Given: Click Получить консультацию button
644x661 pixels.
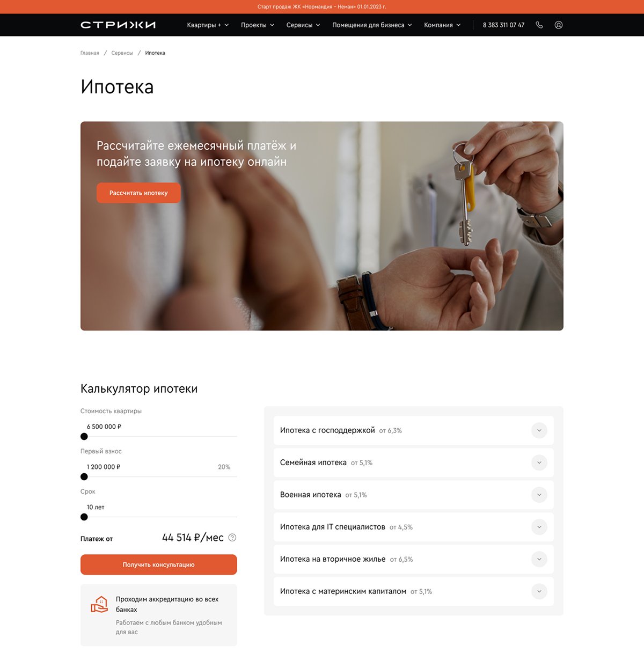Looking at the screenshot, I should pos(159,564).
